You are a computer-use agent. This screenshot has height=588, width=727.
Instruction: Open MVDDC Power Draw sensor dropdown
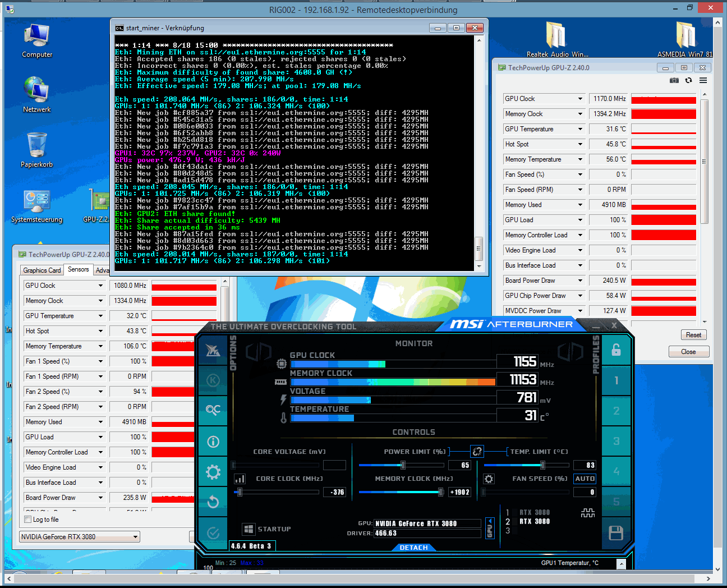click(x=580, y=311)
